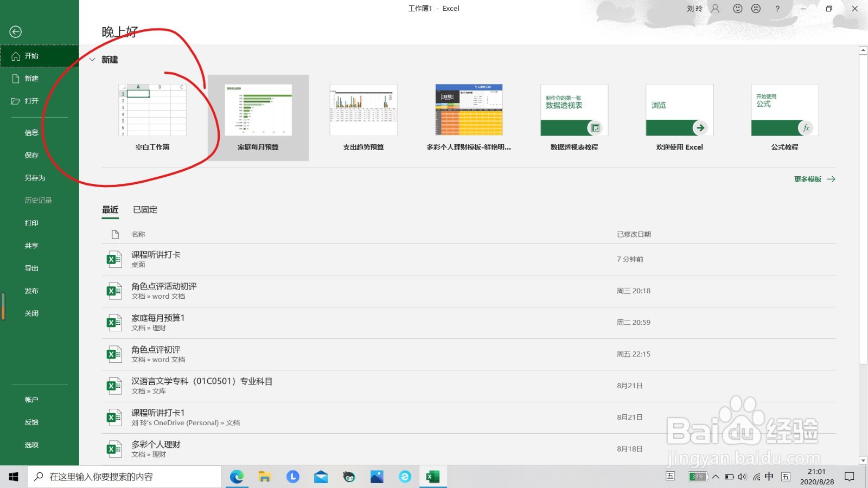Send a smile feedback face icon

(x=737, y=9)
